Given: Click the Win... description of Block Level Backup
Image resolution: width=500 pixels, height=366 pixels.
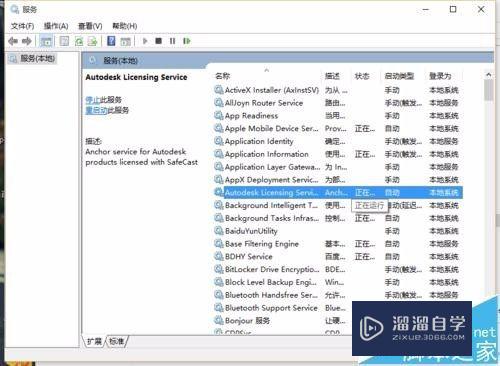Looking at the screenshot, I should 334,282.
